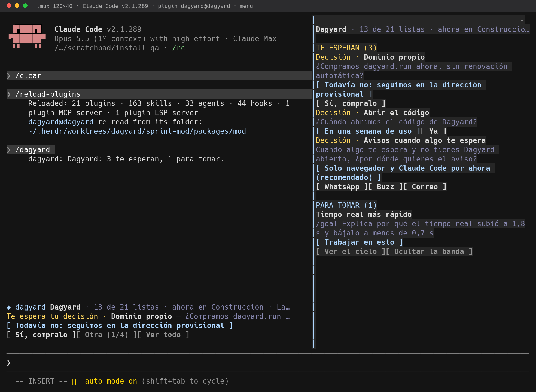Choose 'Sí, cómpralo' in the right pane
Screen dimensions: 536x392
[x=351, y=103]
